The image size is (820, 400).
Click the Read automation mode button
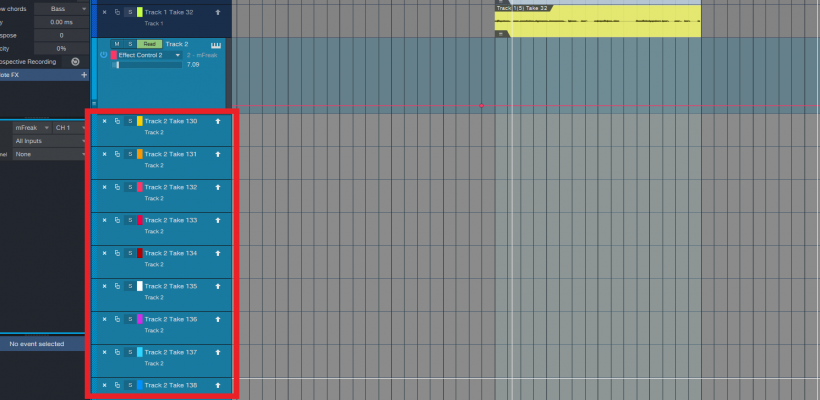pos(150,44)
